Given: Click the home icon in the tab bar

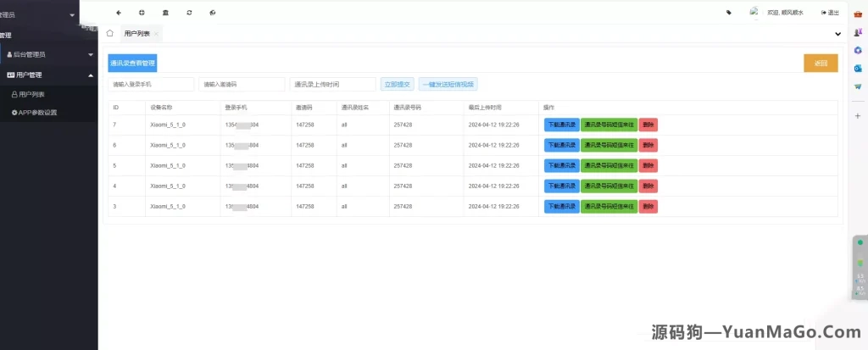Looking at the screenshot, I should pyautogui.click(x=110, y=33).
